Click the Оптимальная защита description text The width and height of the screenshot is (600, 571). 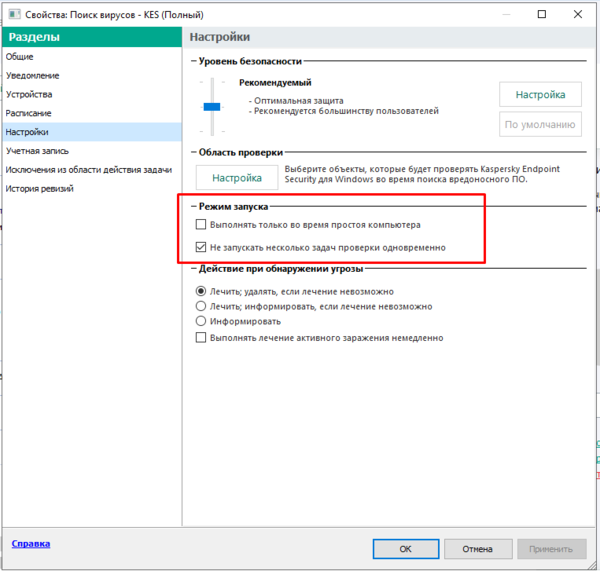(x=298, y=101)
